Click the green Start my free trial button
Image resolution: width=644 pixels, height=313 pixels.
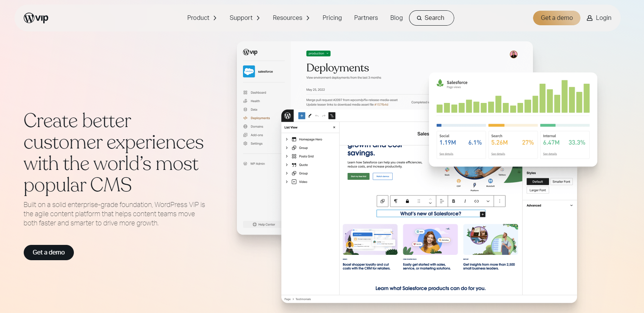359,176
